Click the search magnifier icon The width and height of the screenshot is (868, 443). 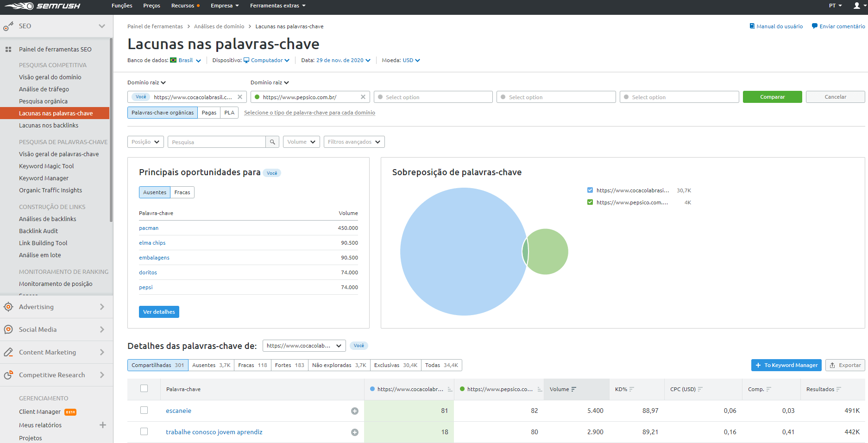(272, 142)
